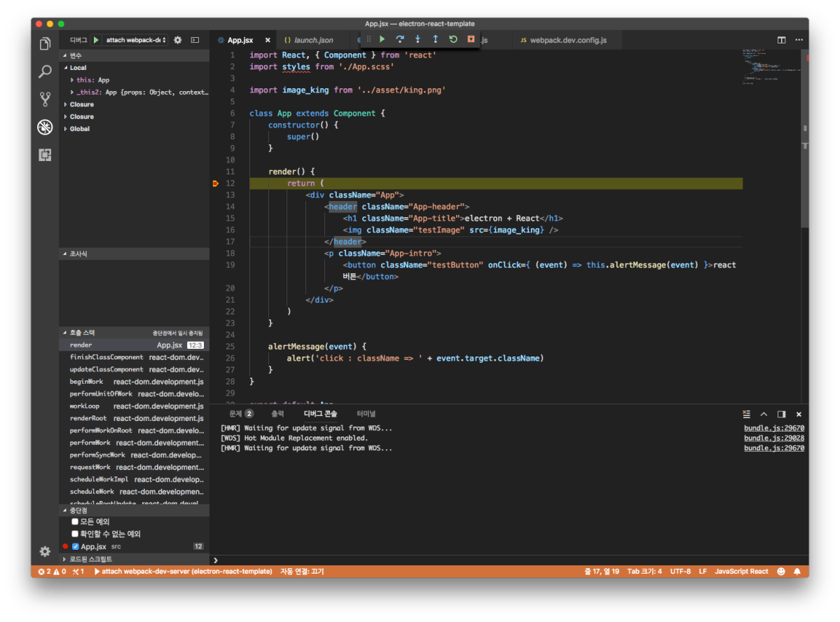Image resolution: width=840 pixels, height=622 pixels.
Task: Open the bundle.js:29028 source link
Action: click(773, 438)
